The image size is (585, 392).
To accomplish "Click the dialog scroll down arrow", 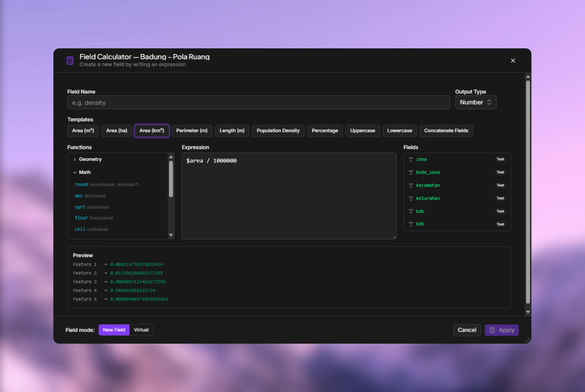I will (x=528, y=312).
